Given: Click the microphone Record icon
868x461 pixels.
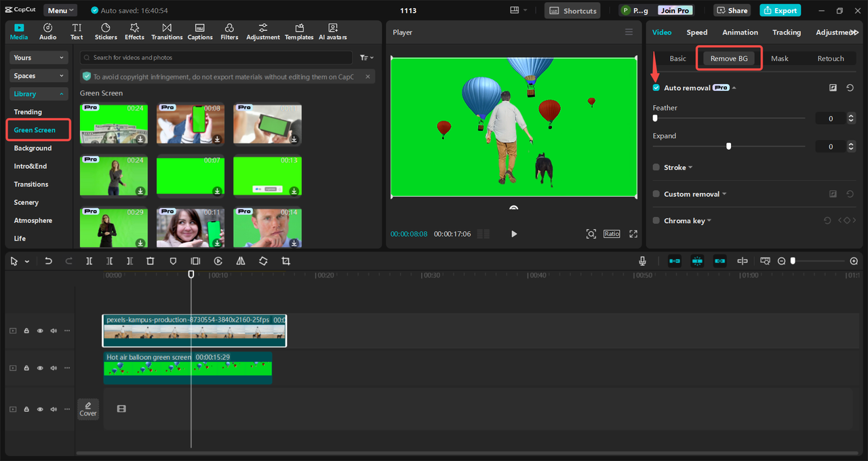Looking at the screenshot, I should 642,261.
